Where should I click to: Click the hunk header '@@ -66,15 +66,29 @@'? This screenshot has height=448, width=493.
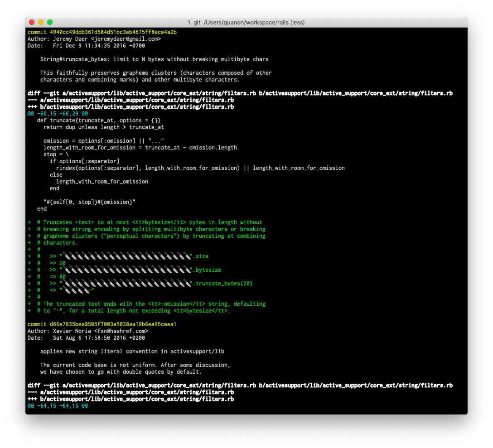(58, 114)
